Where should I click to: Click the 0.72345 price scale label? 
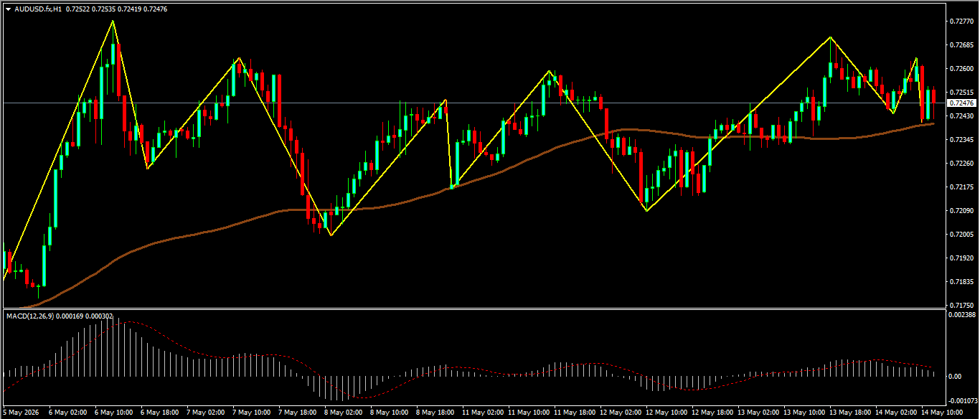[x=960, y=140]
